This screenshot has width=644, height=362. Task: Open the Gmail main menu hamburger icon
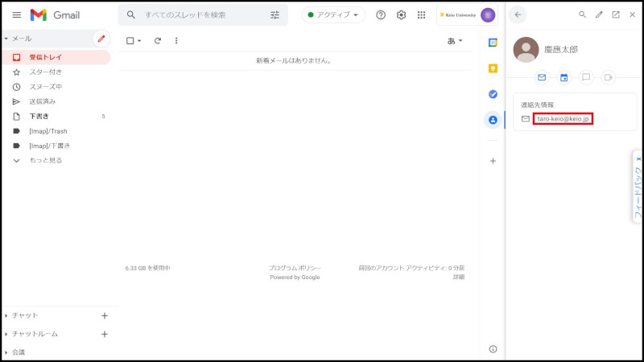click(16, 15)
